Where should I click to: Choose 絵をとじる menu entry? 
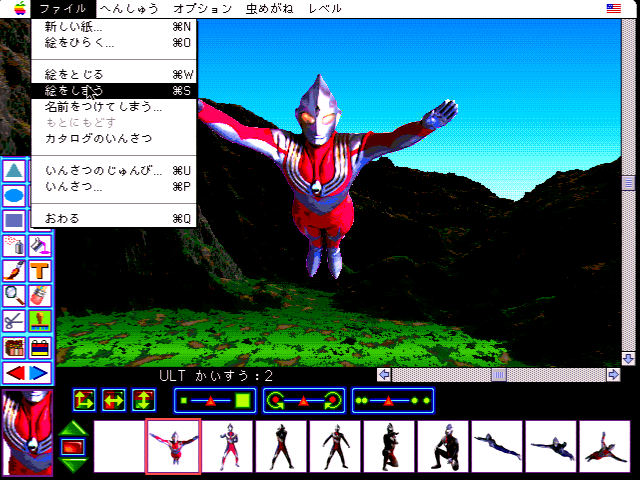pyautogui.click(x=114, y=75)
